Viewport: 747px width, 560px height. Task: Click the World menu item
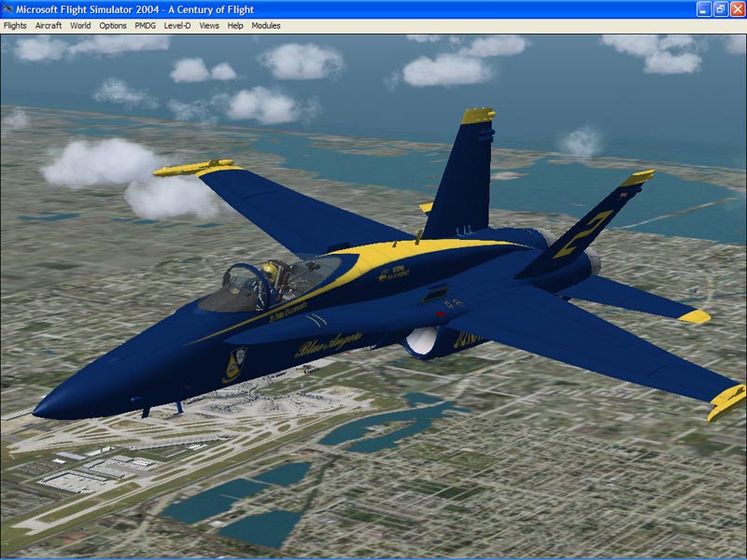[80, 25]
